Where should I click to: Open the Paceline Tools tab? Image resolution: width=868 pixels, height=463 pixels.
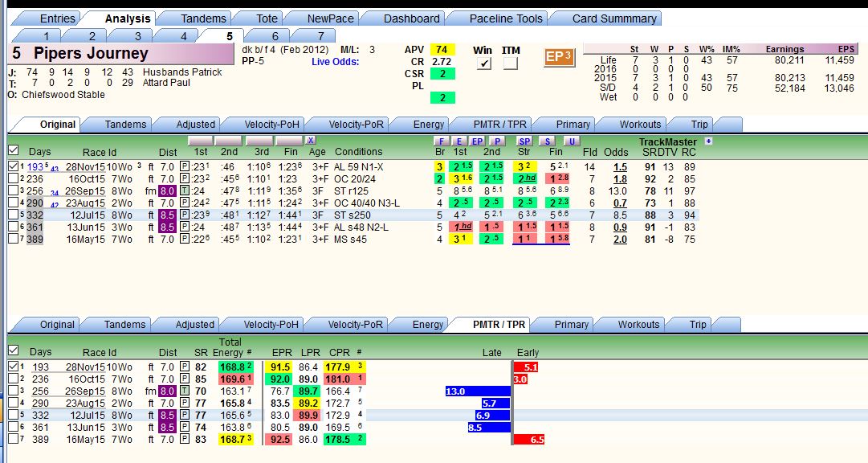[x=505, y=18]
